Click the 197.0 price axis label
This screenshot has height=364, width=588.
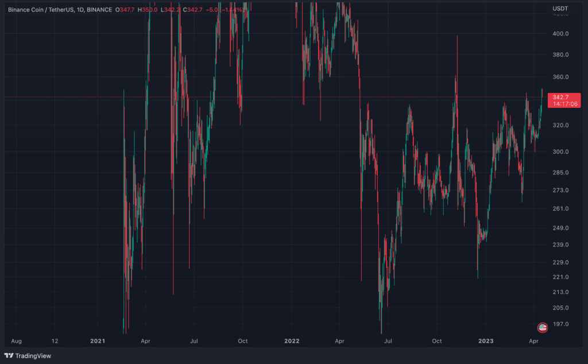point(560,324)
